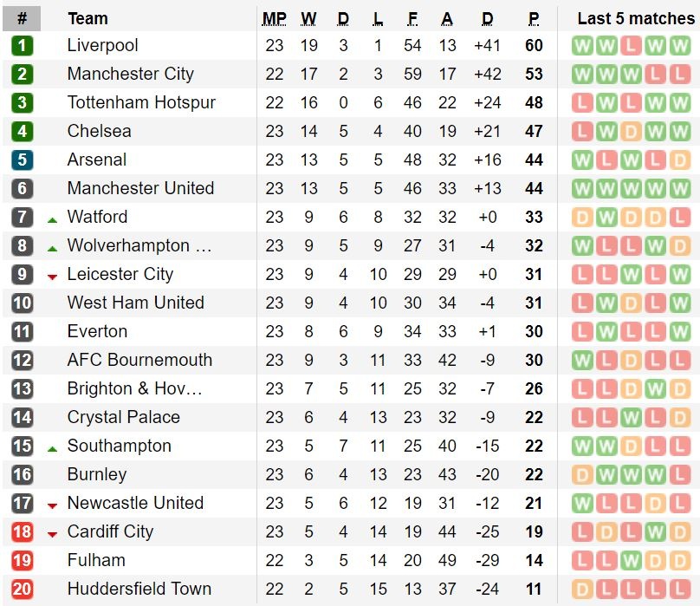Click the Team column header
Image resolution: width=700 pixels, height=606 pixels.
[x=87, y=18]
